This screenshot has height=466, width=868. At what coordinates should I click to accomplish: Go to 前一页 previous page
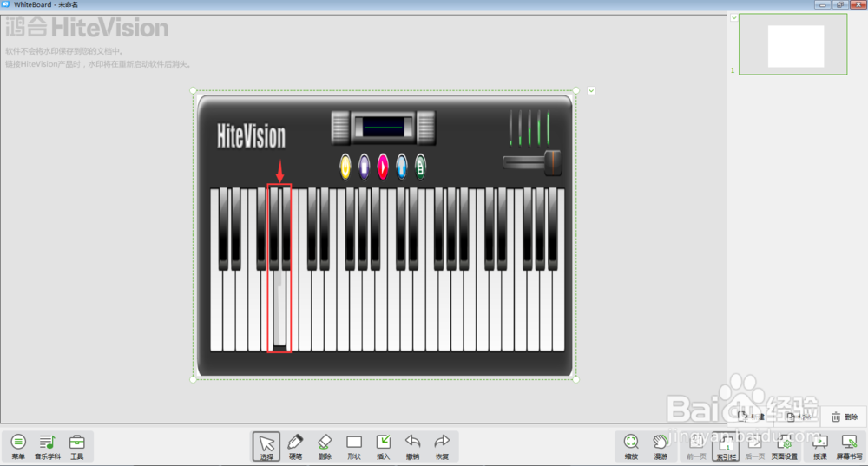pos(696,447)
